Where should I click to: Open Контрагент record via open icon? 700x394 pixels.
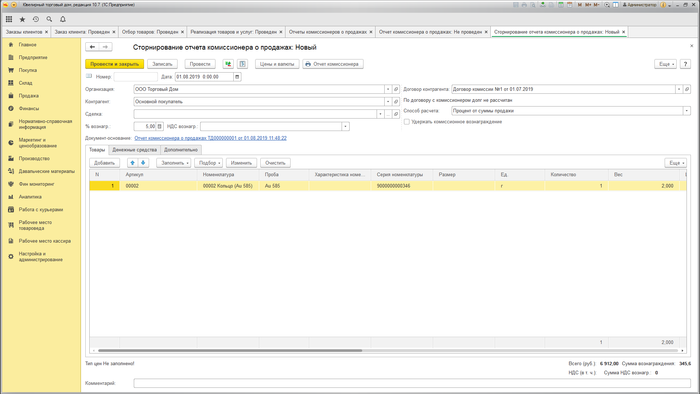396,102
